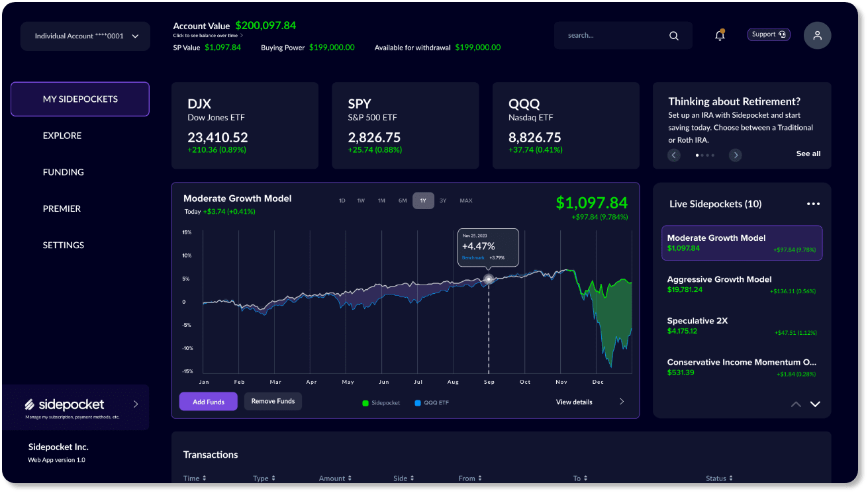The image size is (868, 493).
Task: Click inside the search input field
Action: 609,35
